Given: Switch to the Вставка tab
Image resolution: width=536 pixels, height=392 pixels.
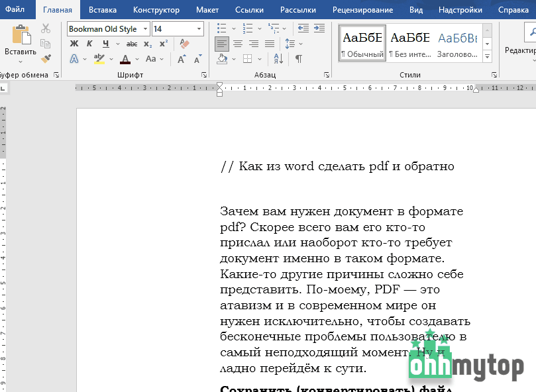Looking at the screenshot, I should [103, 10].
